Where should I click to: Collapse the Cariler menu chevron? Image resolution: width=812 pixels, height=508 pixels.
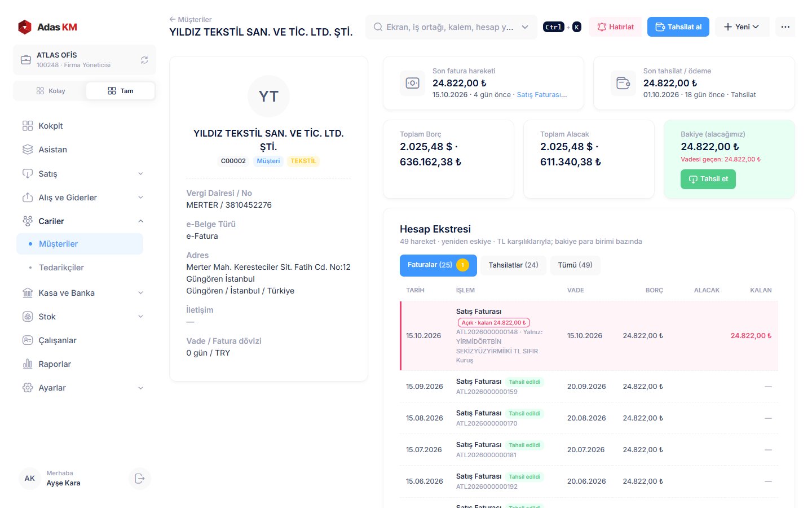pyautogui.click(x=140, y=221)
